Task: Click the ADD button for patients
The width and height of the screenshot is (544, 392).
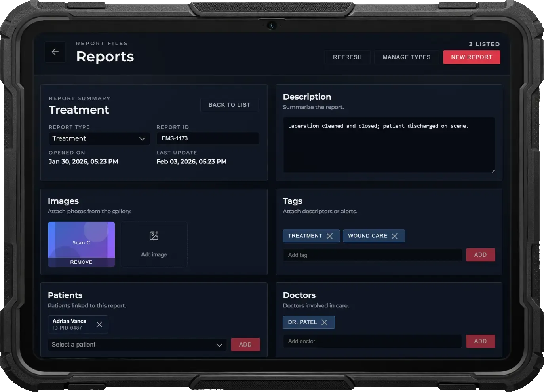Action: pos(245,345)
